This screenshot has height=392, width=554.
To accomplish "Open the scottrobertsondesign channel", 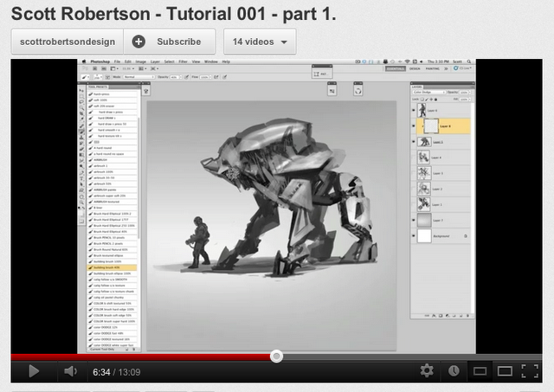I will tap(68, 42).
